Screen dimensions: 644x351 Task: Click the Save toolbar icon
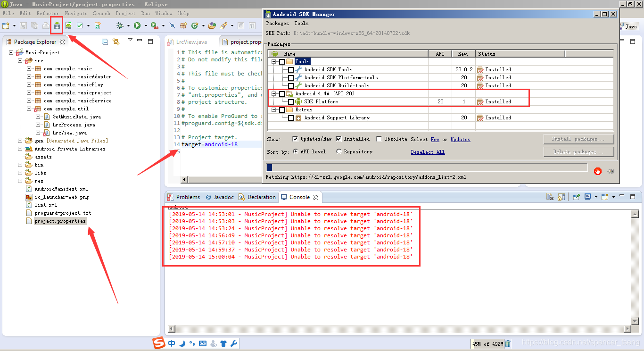23,25
